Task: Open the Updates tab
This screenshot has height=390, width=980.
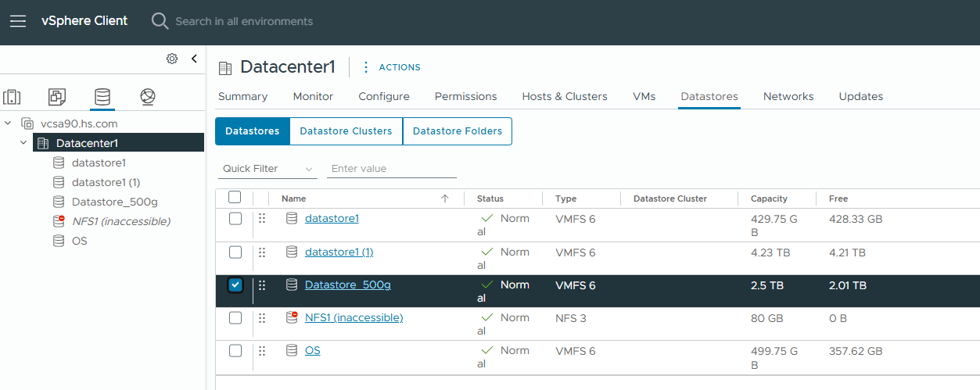Action: (861, 97)
